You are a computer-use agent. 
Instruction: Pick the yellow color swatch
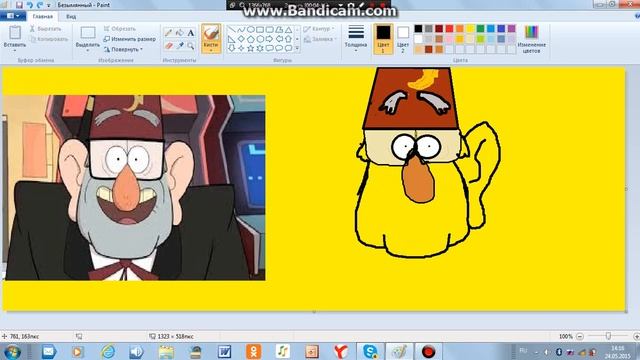click(x=470, y=29)
